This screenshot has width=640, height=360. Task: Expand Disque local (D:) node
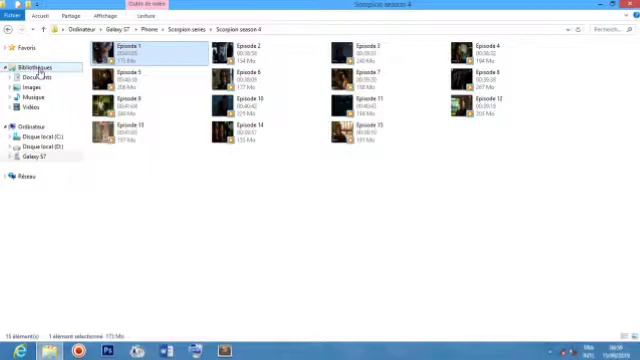[10, 147]
